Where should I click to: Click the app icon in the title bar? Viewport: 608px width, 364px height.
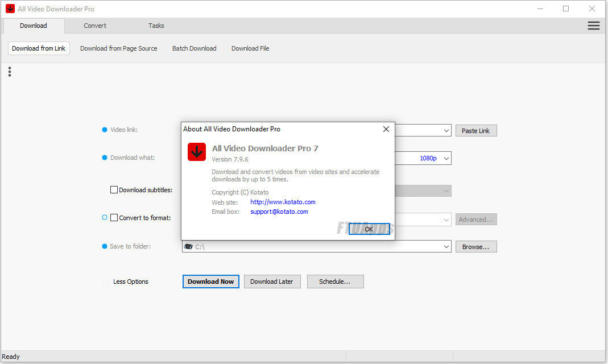[10, 9]
